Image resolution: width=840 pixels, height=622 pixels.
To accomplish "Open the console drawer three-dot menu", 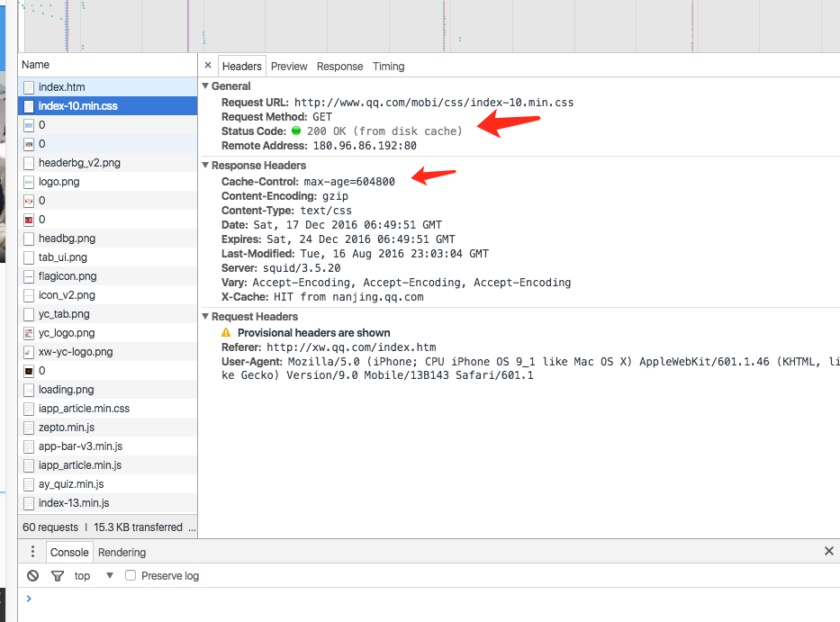I will [33, 552].
